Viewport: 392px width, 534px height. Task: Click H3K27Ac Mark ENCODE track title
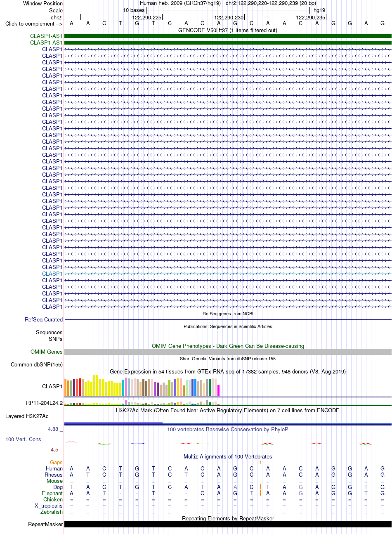228,411
